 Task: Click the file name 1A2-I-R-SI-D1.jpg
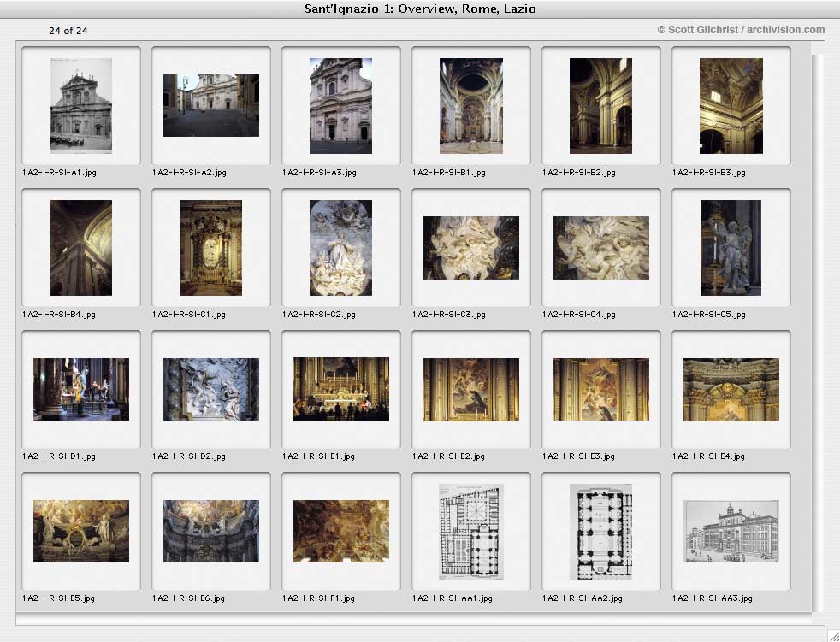[59, 456]
